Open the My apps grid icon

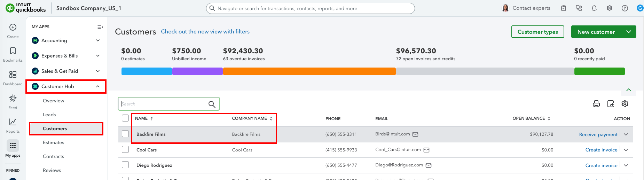[x=13, y=146]
